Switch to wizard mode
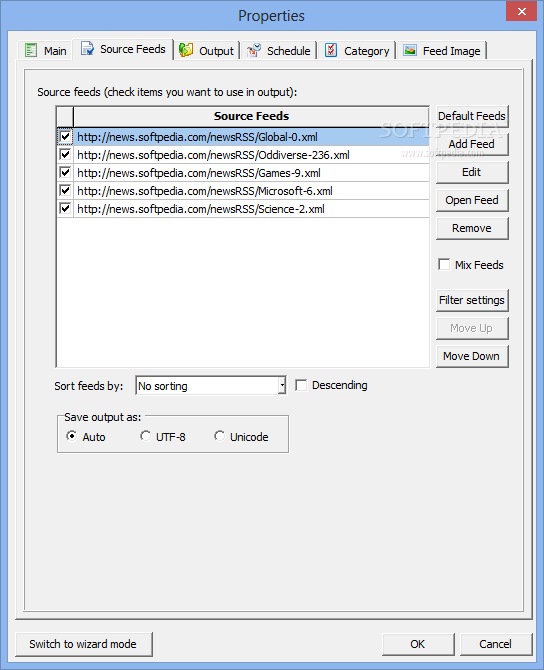The height and width of the screenshot is (670, 544). (84, 644)
